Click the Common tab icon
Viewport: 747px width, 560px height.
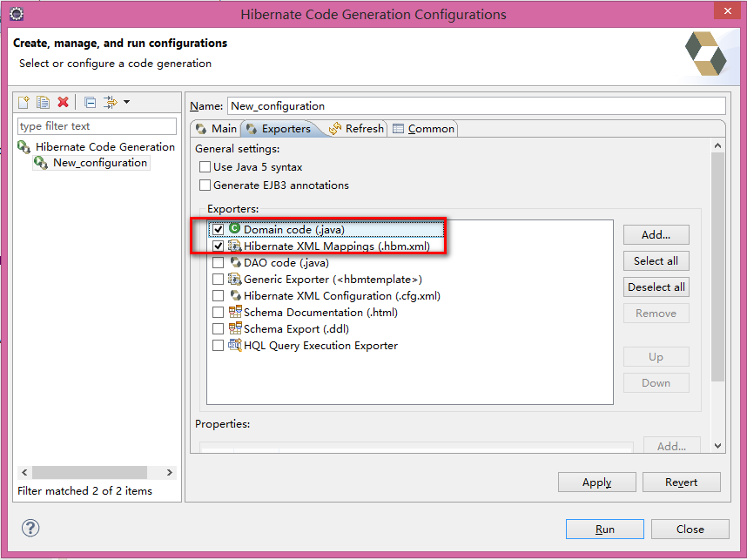click(x=398, y=129)
